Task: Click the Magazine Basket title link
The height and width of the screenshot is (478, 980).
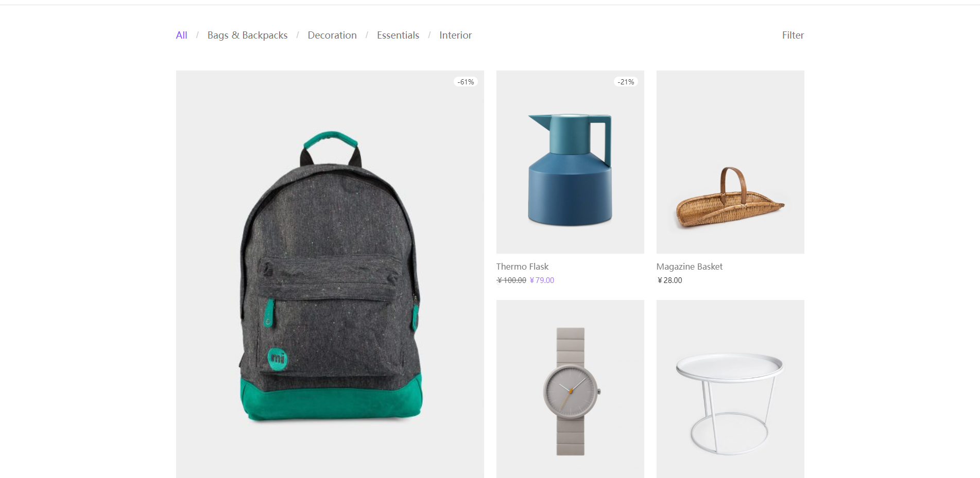Action: click(689, 267)
